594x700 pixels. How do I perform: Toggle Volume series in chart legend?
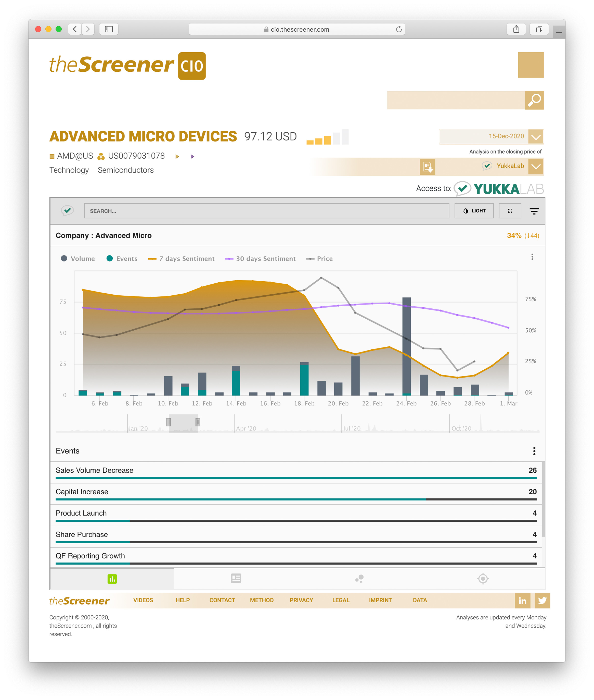pos(78,258)
